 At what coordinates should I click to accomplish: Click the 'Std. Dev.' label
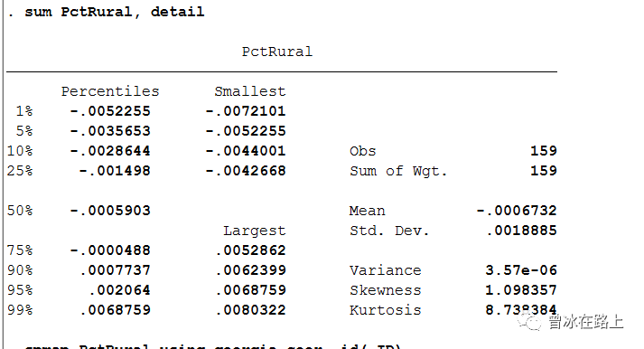[x=389, y=231]
